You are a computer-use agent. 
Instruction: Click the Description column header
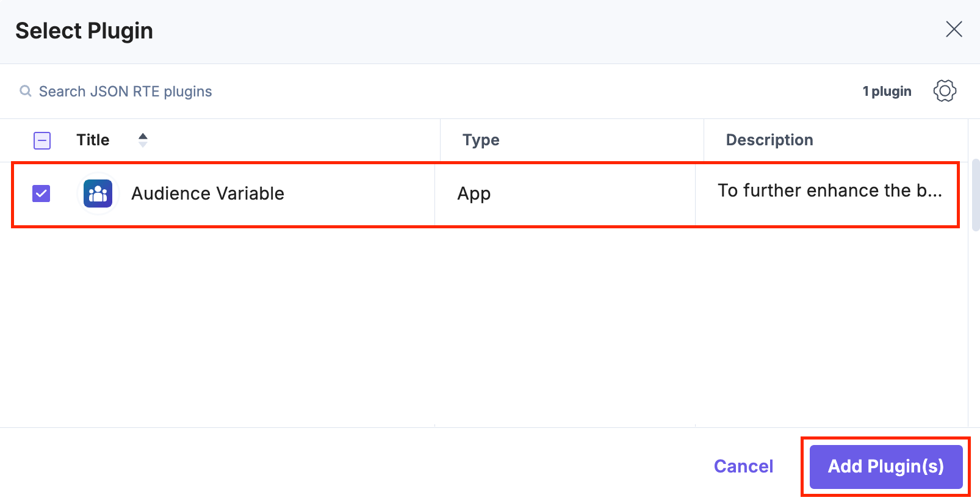[x=769, y=140]
